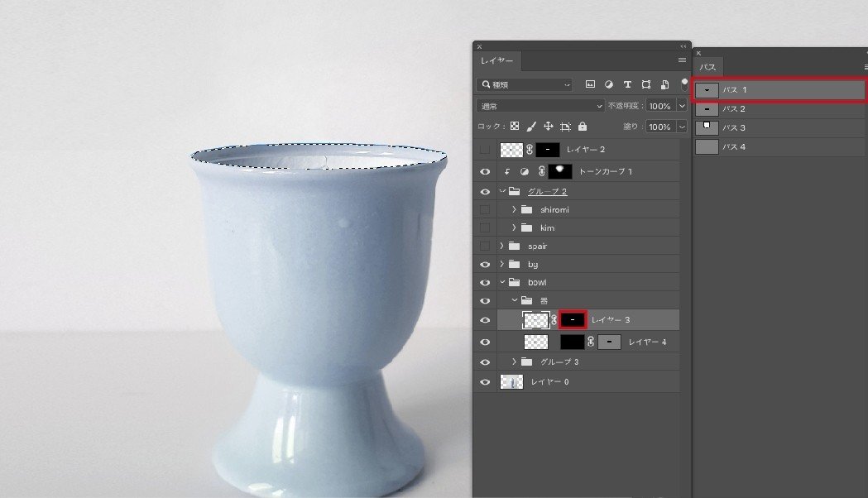Expand the kim group chevron
Image resolution: width=868 pixels, height=498 pixels.
click(x=515, y=228)
